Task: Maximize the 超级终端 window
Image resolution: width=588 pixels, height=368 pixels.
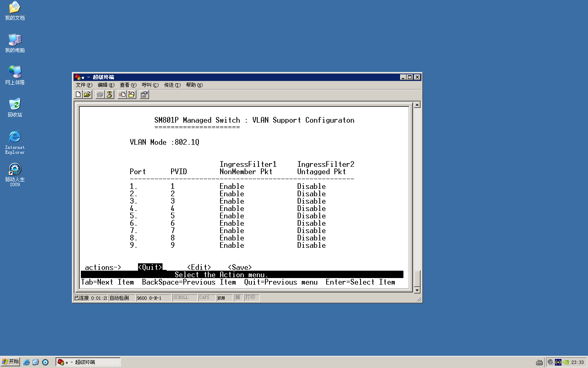Action: click(410, 77)
